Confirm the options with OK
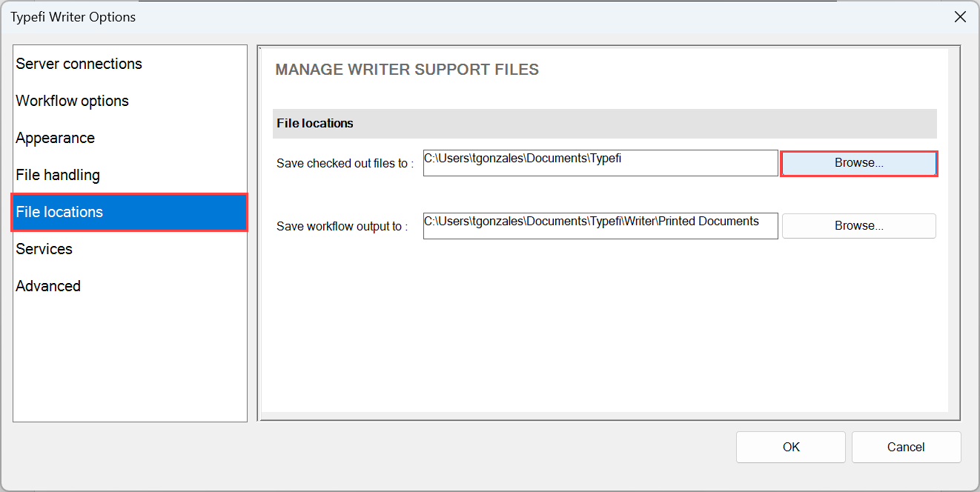The width and height of the screenshot is (980, 492). click(790, 447)
